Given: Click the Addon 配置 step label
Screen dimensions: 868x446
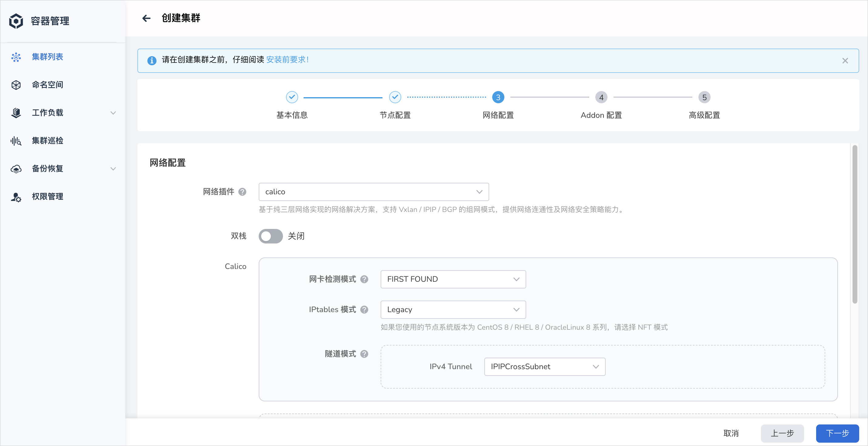Looking at the screenshot, I should 601,115.
